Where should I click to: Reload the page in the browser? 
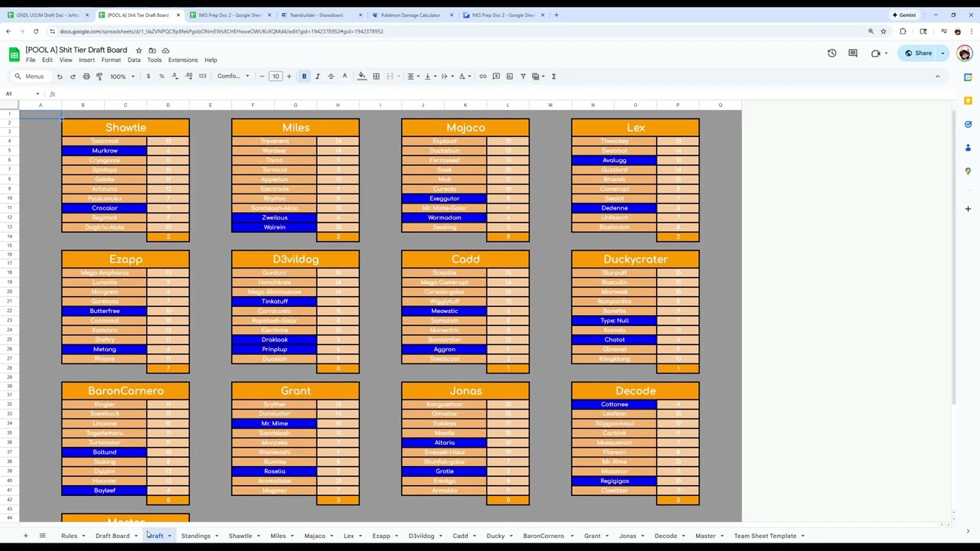tap(36, 31)
